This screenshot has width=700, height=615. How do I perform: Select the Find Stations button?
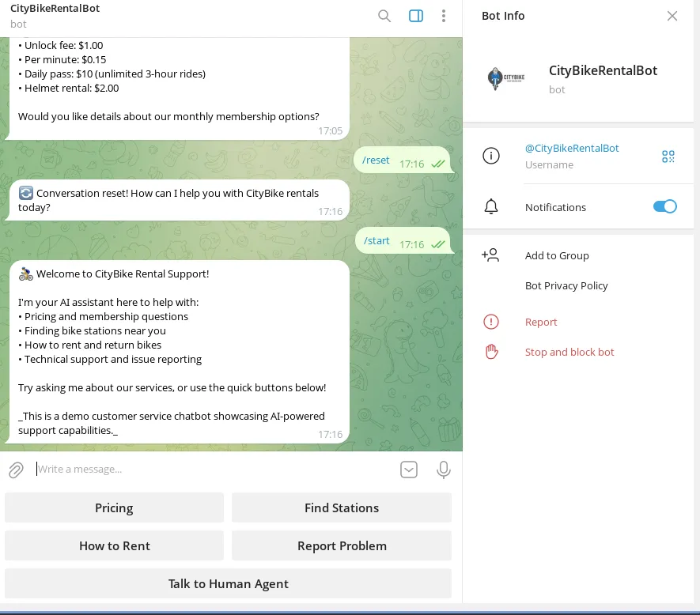coord(342,507)
